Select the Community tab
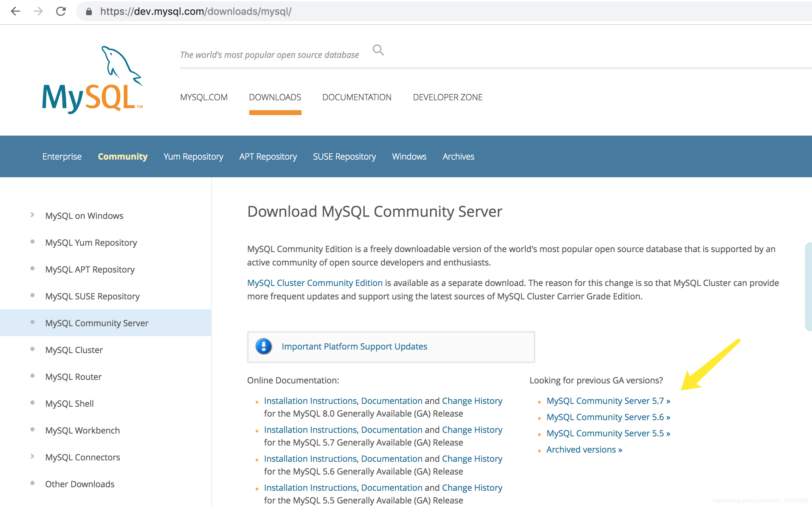 123,156
